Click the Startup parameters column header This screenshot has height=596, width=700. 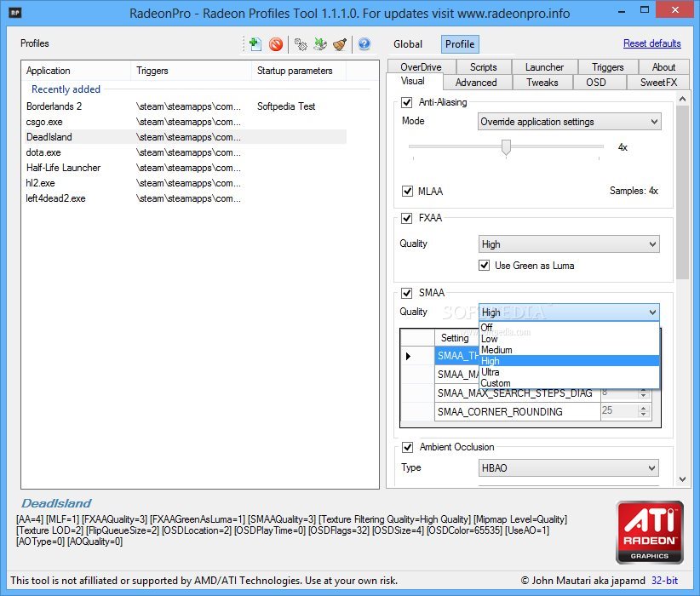pyautogui.click(x=299, y=71)
